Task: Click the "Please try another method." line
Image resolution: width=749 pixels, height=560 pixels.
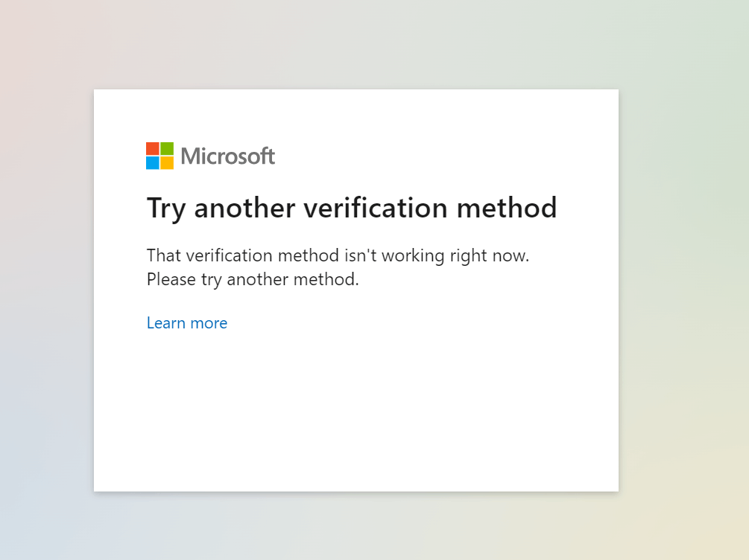Action: click(x=253, y=279)
